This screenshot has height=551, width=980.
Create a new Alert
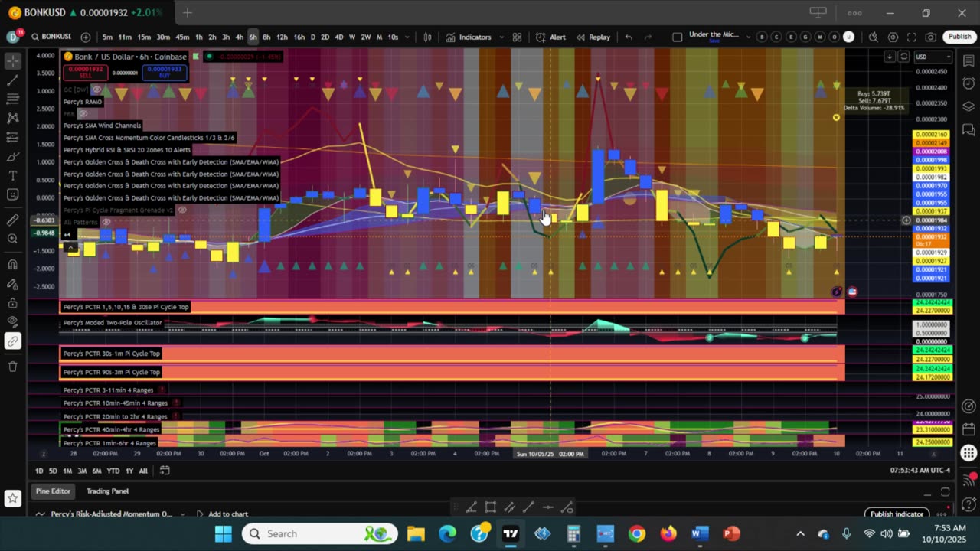click(x=550, y=37)
